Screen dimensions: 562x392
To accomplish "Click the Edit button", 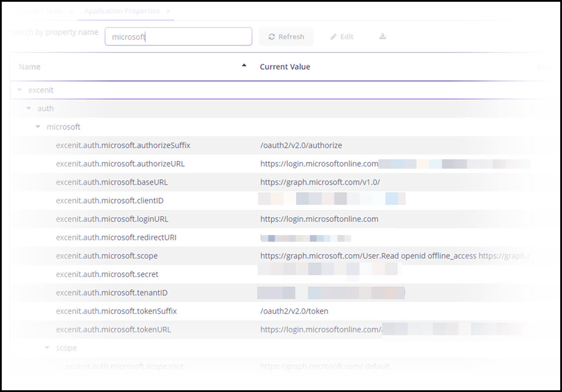I will click(x=341, y=37).
